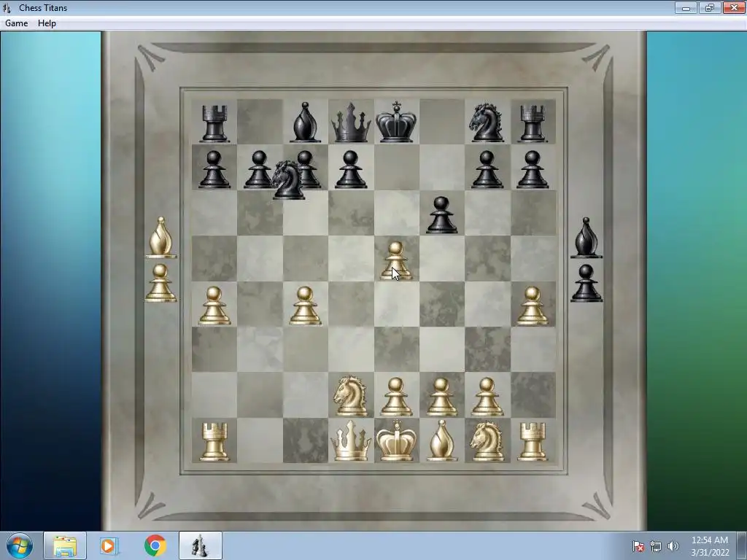Select the white king on e1

[396, 440]
